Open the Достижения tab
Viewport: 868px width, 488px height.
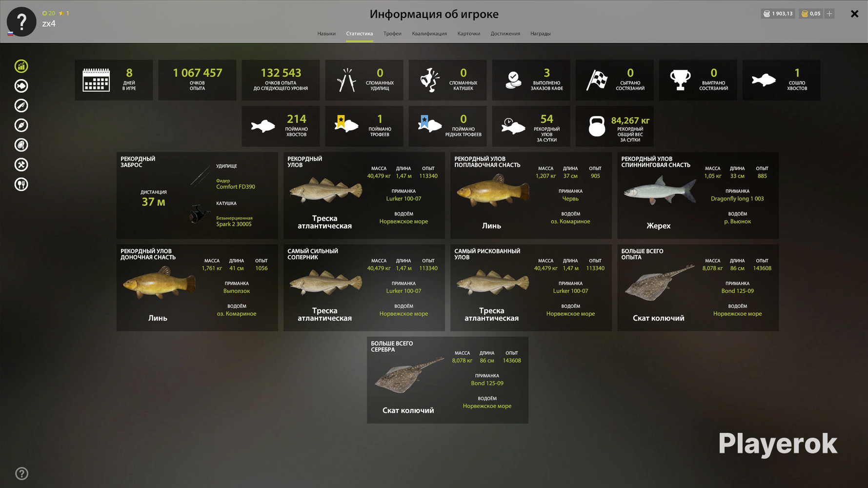(x=505, y=34)
